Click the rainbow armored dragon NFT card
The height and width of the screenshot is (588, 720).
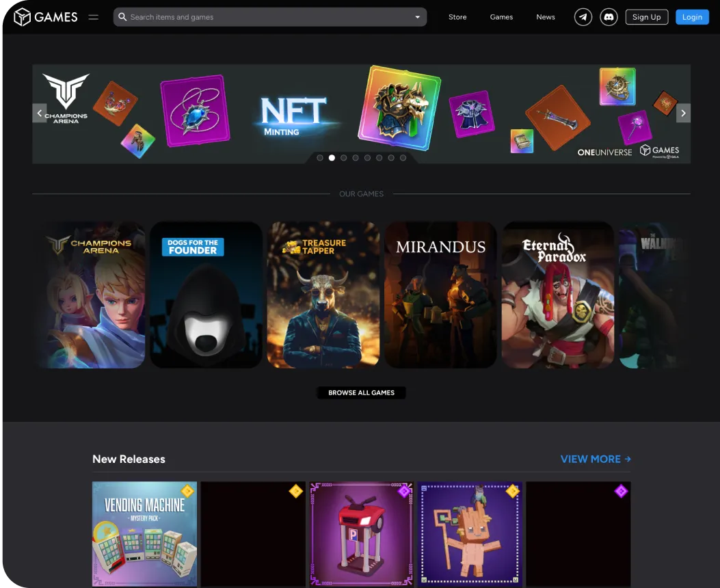399,107
